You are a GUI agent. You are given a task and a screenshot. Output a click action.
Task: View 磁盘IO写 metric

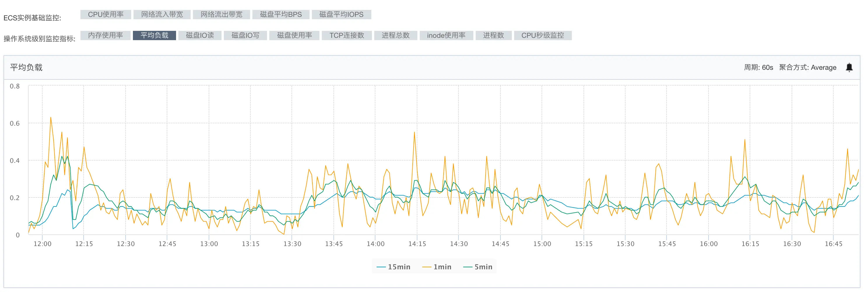245,35
